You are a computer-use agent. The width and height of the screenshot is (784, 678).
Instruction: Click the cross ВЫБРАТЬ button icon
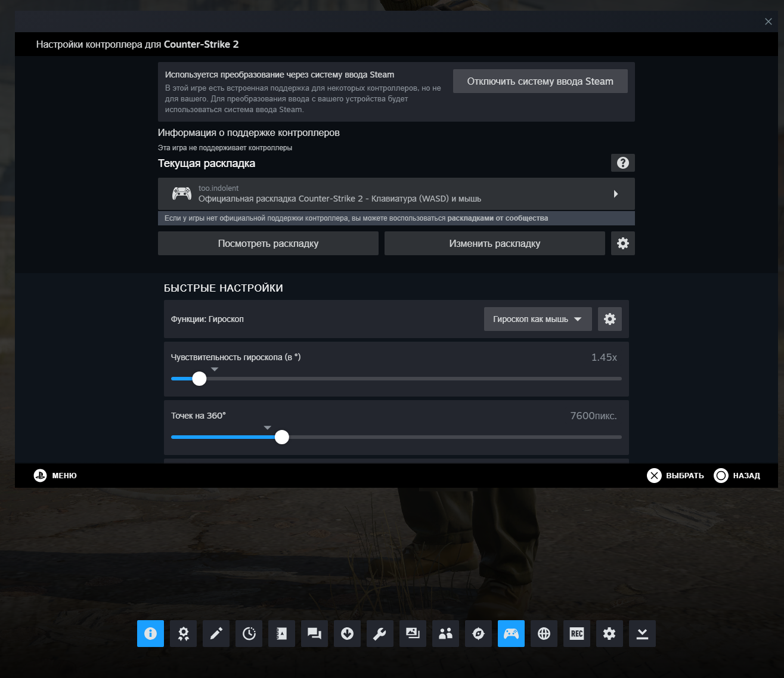(654, 475)
